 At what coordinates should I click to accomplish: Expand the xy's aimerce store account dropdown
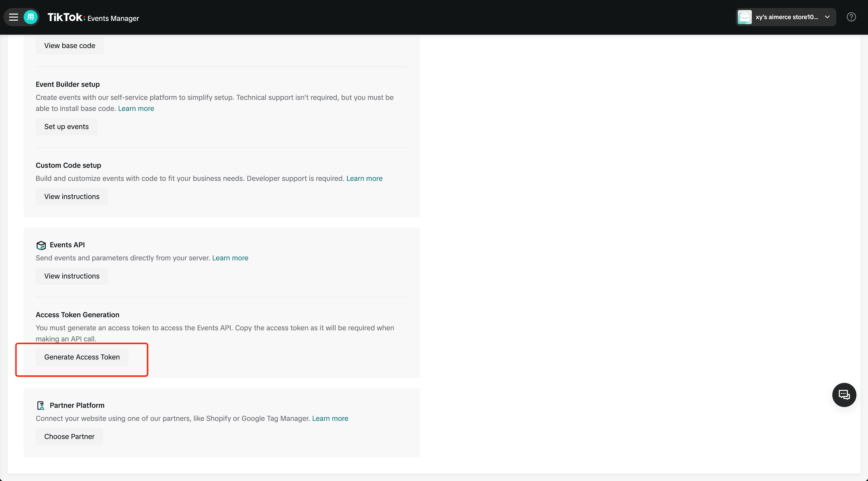pyautogui.click(x=786, y=17)
